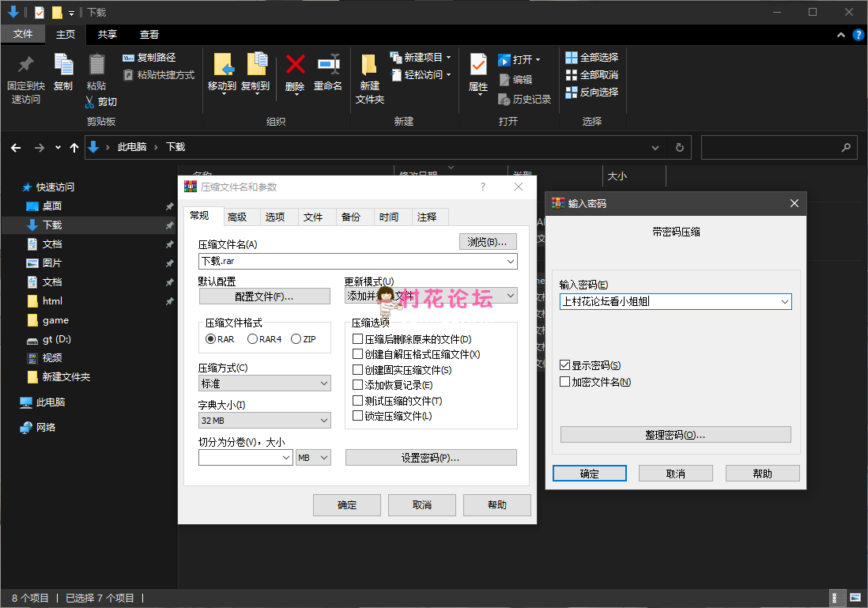Select the ZIP archive format radio button
The width and height of the screenshot is (868, 608).
pos(296,339)
